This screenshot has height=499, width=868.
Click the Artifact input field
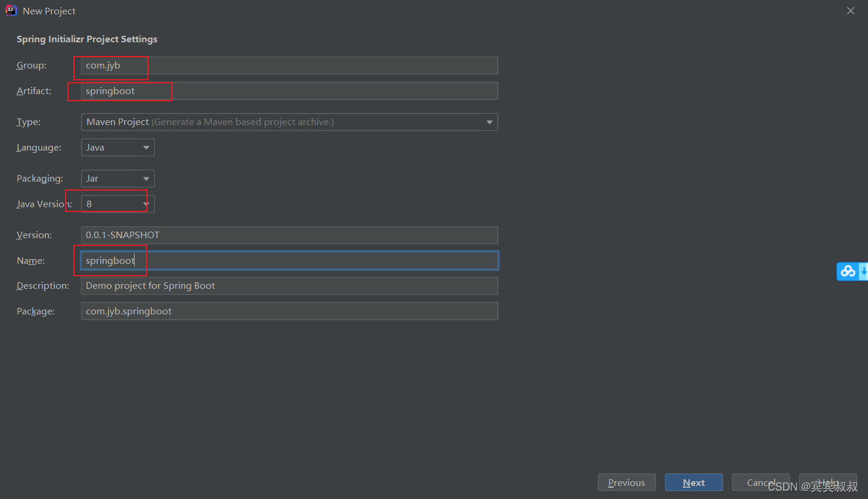tap(290, 91)
